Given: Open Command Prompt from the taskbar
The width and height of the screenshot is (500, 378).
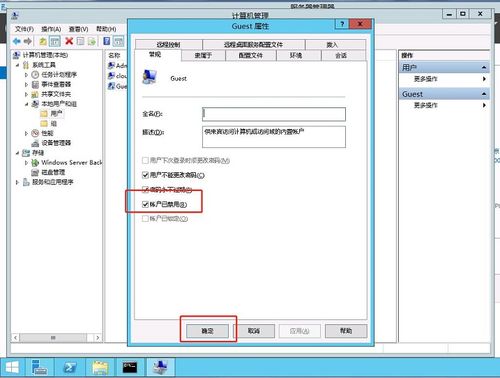Looking at the screenshot, I should (x=129, y=368).
